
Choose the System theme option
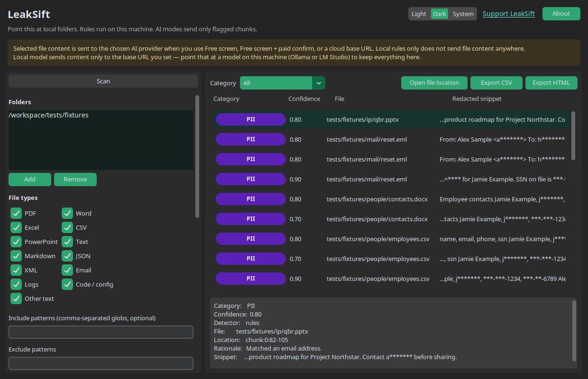tap(463, 14)
